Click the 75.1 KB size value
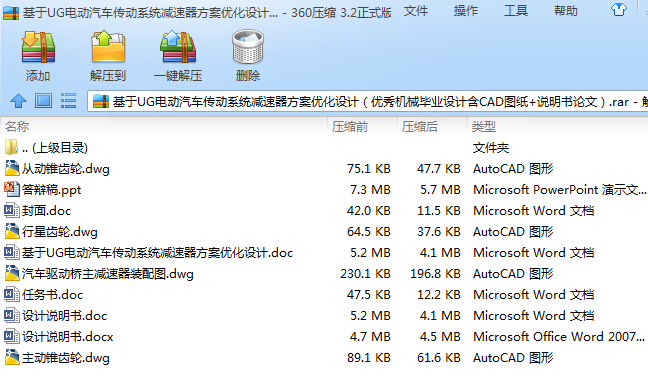Viewport: 648px width, 383px height. pyautogui.click(x=369, y=169)
